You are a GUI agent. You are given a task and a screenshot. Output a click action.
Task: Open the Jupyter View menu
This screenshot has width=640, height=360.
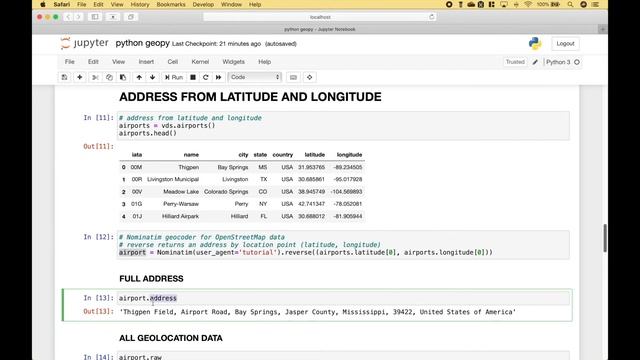[118, 62]
